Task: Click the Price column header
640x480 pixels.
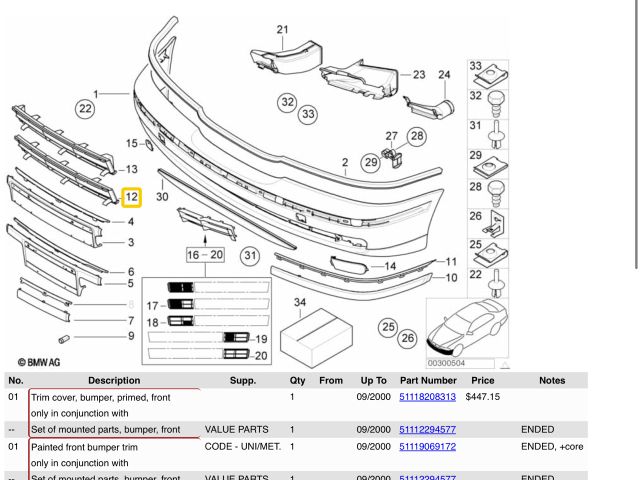Action: tap(483, 380)
